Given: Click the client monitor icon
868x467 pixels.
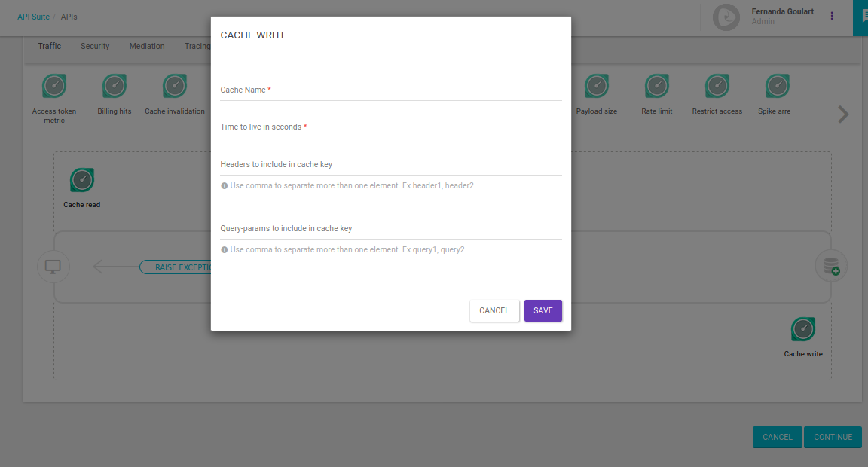Looking at the screenshot, I should tap(53, 267).
